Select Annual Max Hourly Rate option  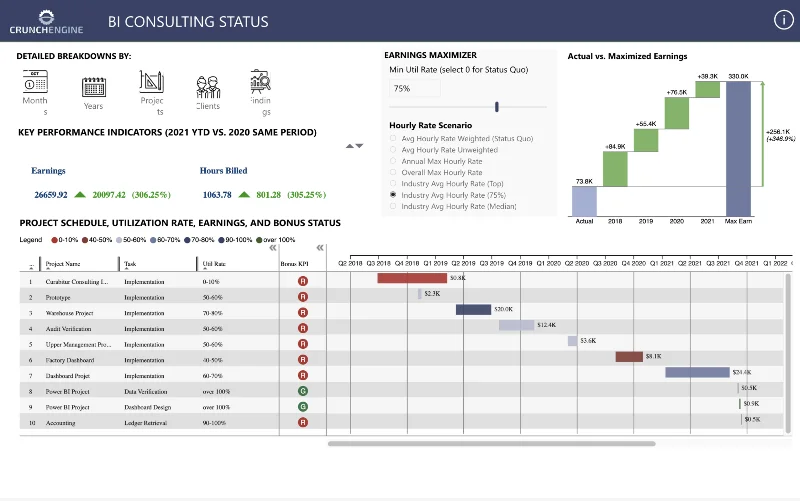393,161
